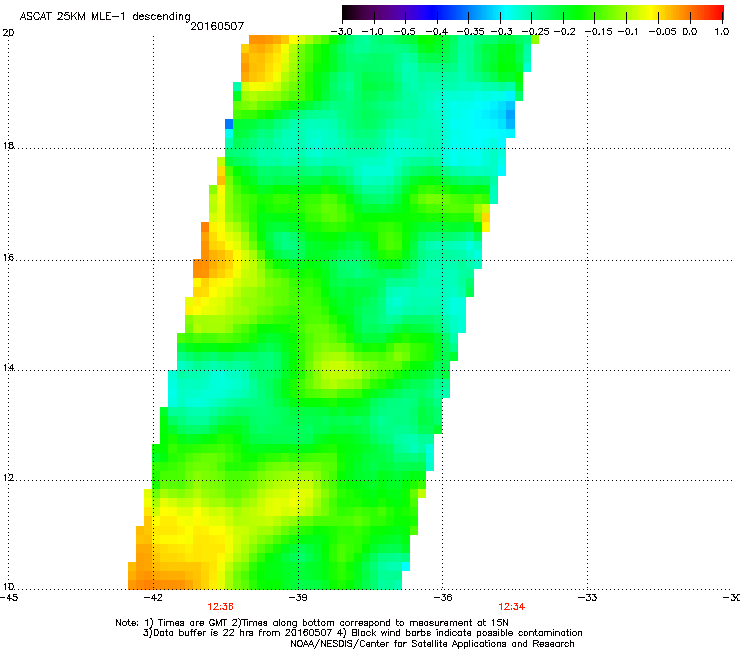Click the date label 20160507
The height and width of the screenshot is (650, 740).
217,26
